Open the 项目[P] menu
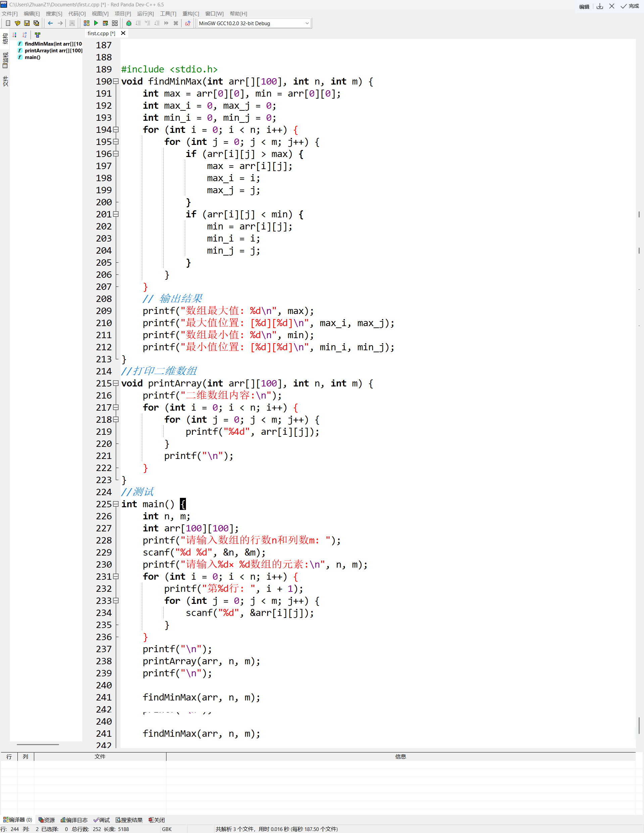 123,14
